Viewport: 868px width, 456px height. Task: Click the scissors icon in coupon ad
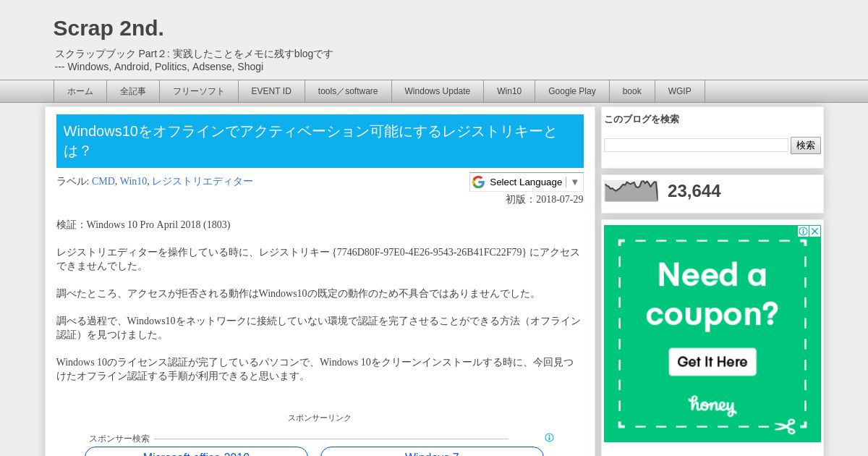pos(785,426)
